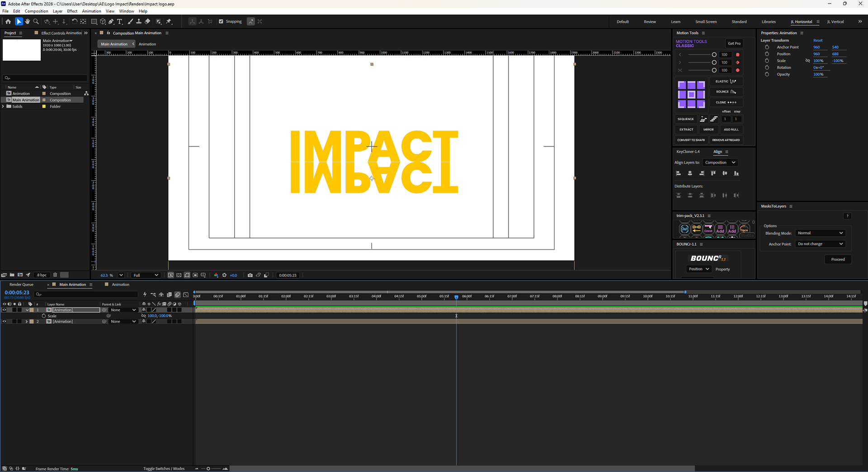Select the Roto Brush tool

159,22
